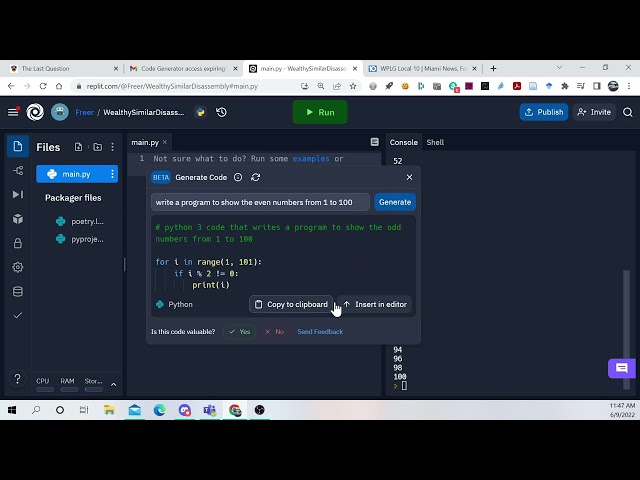This screenshot has height=480, width=640.
Task: Click the info icon beside Generate Code
Action: tap(238, 177)
